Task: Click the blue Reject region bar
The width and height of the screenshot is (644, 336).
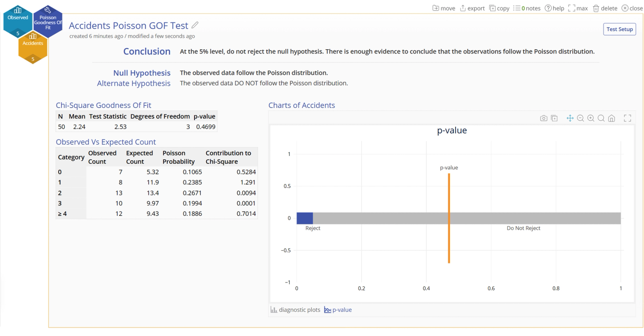Action: coord(305,218)
